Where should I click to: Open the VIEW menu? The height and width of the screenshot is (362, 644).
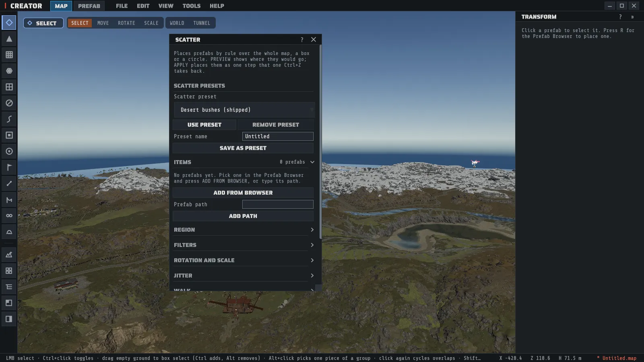pos(166,6)
